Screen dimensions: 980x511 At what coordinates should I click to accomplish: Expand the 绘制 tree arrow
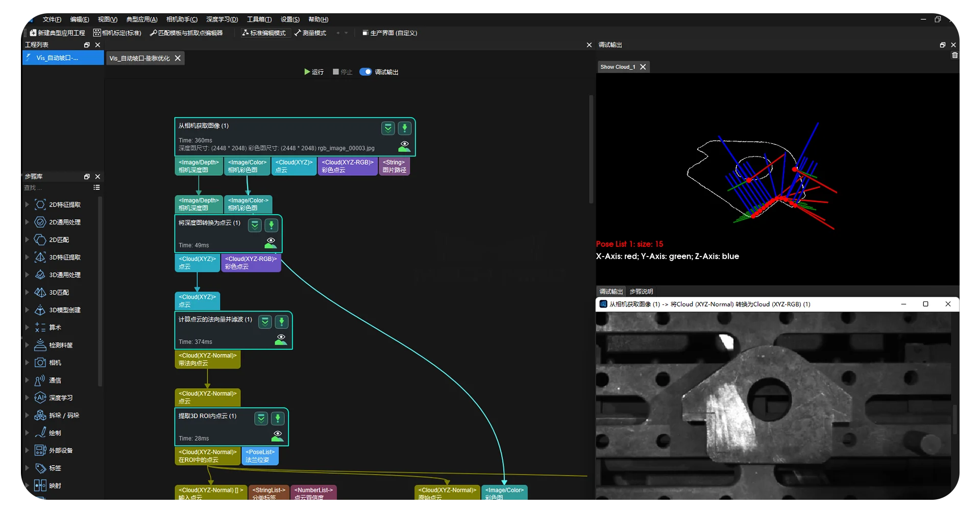27,432
